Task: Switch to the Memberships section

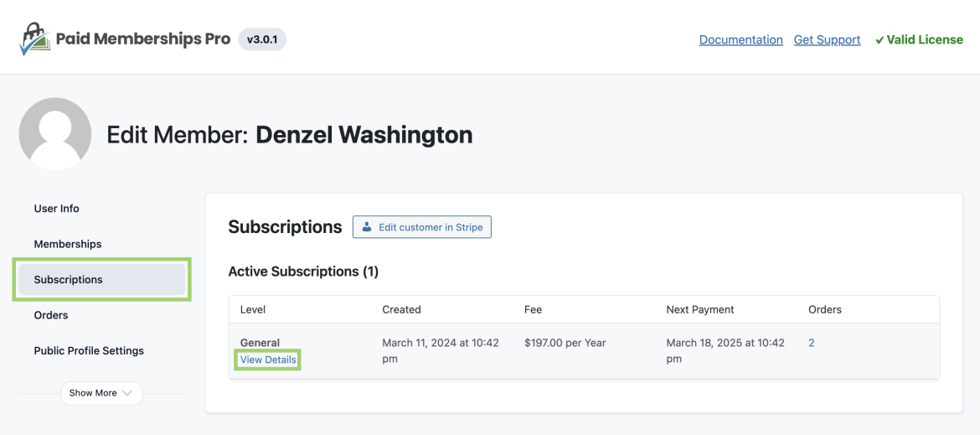Action: click(x=68, y=244)
